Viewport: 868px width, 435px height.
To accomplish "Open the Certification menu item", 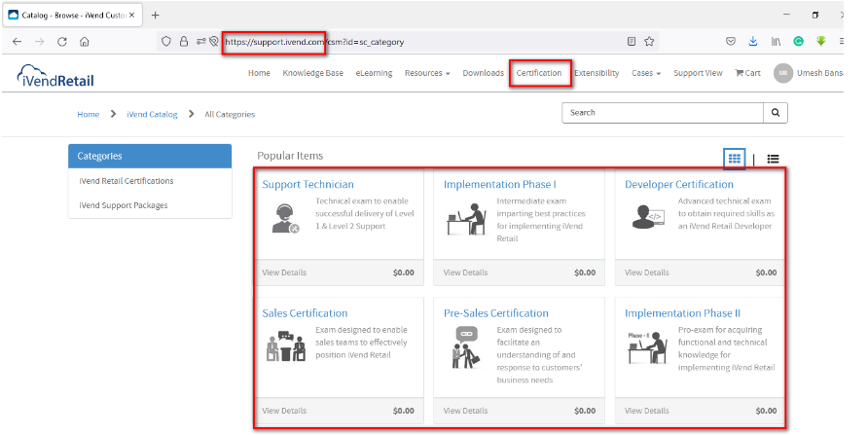I will point(539,73).
